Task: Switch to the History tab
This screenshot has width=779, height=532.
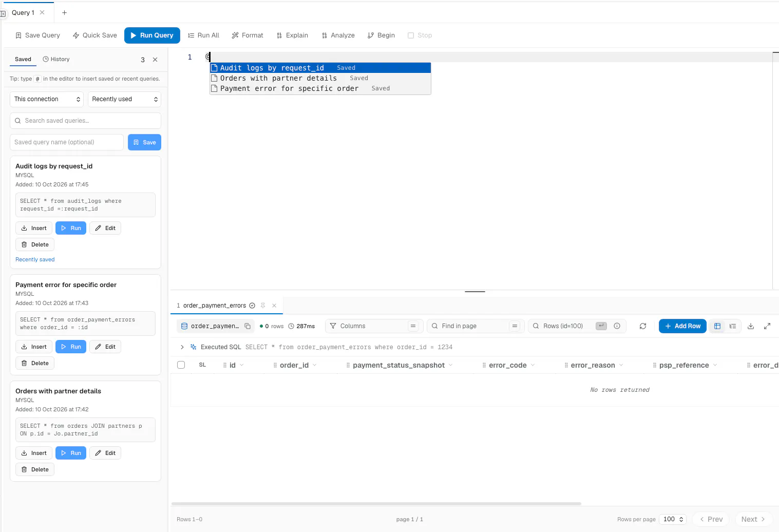Action: (56, 59)
